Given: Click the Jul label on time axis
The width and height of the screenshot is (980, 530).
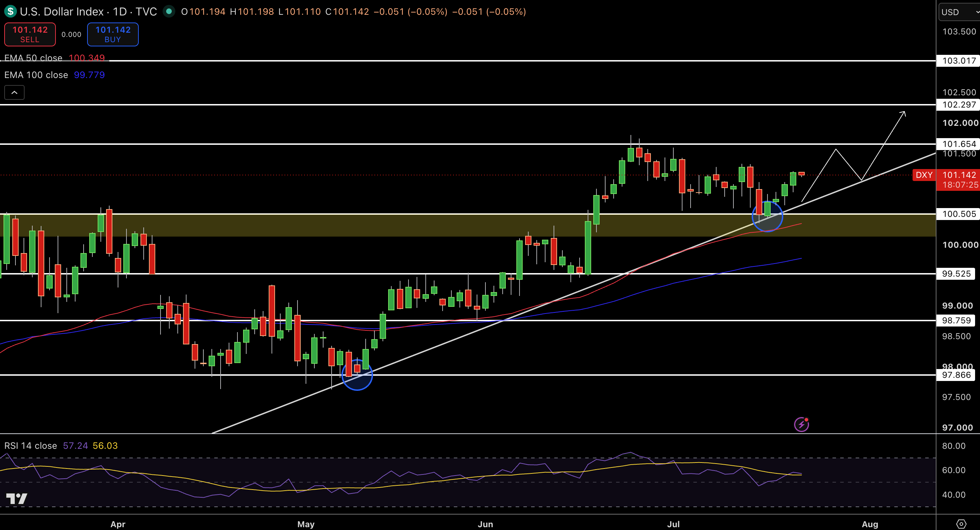Looking at the screenshot, I should [673, 524].
